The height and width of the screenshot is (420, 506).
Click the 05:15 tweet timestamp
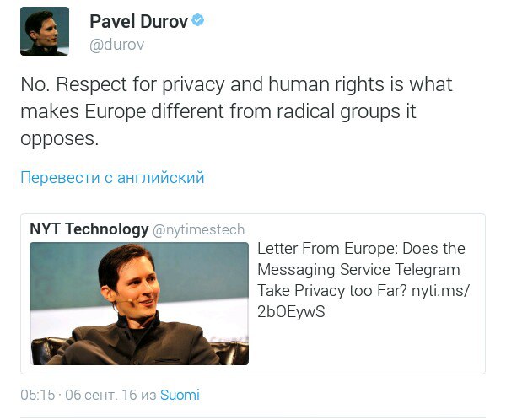pos(37,395)
